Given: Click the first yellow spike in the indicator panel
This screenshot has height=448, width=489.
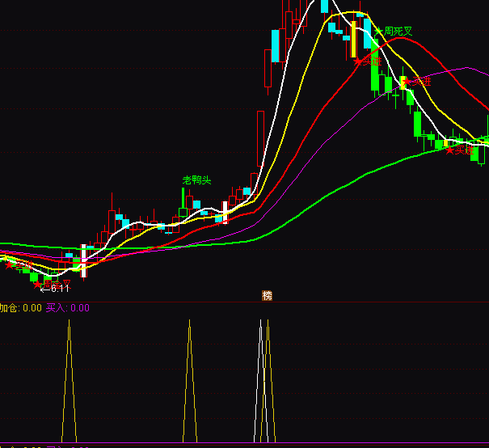Looking at the screenshot, I should 70,380.
